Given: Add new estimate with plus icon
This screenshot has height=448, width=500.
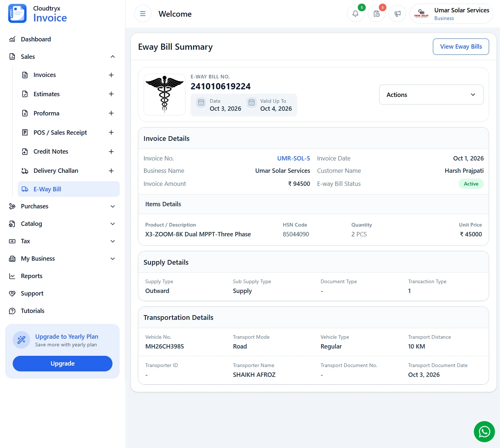Looking at the screenshot, I should [x=111, y=94].
